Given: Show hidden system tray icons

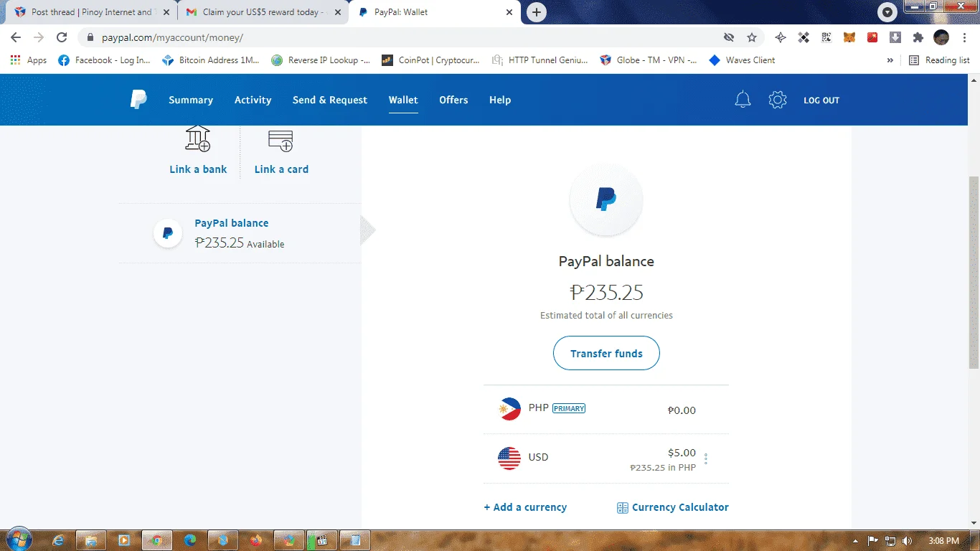Looking at the screenshot, I should click(x=856, y=540).
